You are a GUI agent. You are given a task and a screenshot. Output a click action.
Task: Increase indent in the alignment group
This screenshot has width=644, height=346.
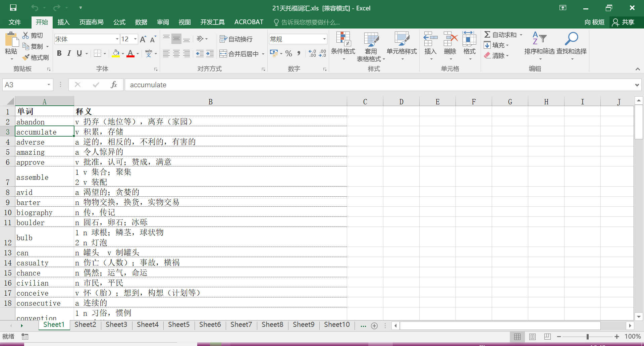[210, 54]
